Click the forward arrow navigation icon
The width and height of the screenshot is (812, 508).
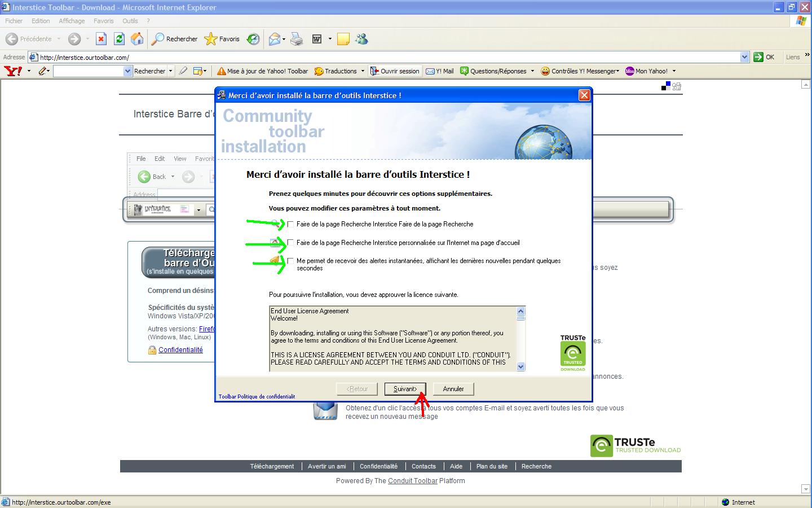coord(74,39)
